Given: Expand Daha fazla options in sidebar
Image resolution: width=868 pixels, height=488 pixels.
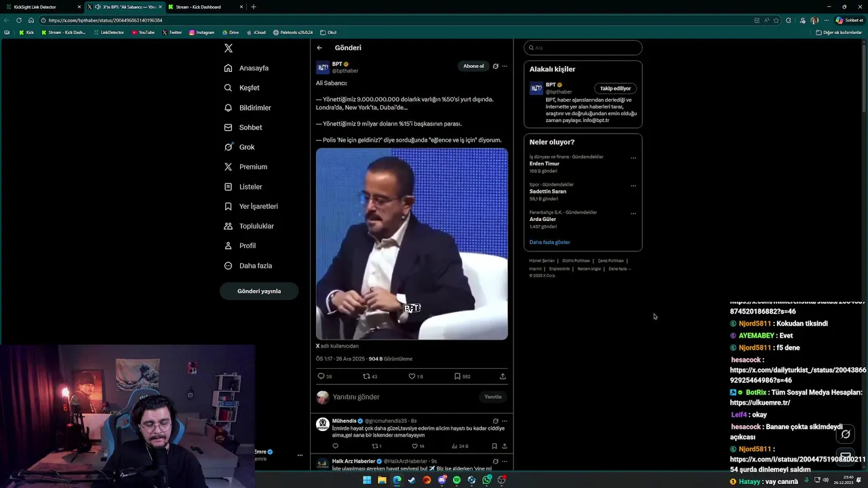Looking at the screenshot, I should pos(248,266).
